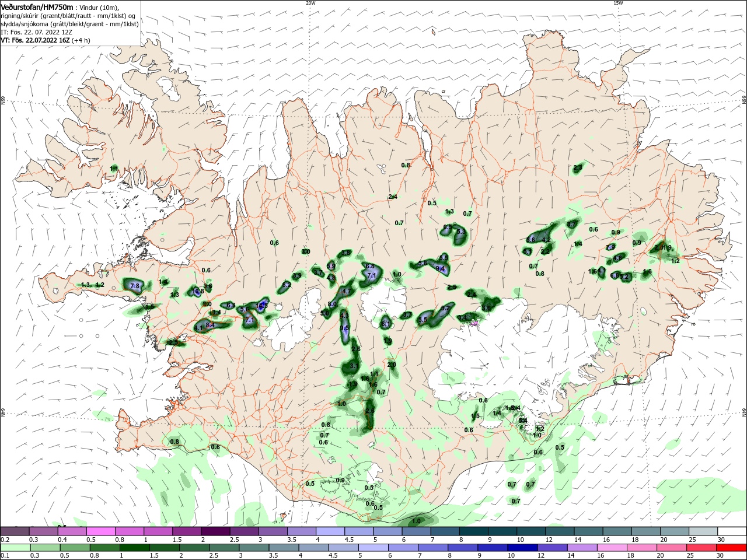Click the 3.1 precipitation value
Screen dimensions: 747x560
[x=354, y=366]
